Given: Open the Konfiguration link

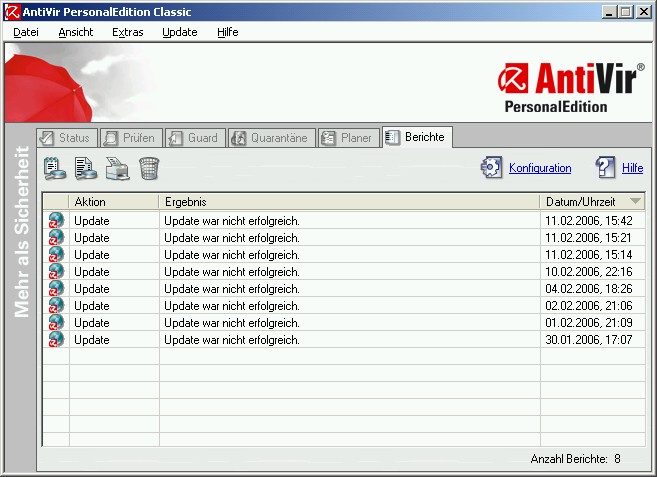Looking at the screenshot, I should tap(540, 168).
